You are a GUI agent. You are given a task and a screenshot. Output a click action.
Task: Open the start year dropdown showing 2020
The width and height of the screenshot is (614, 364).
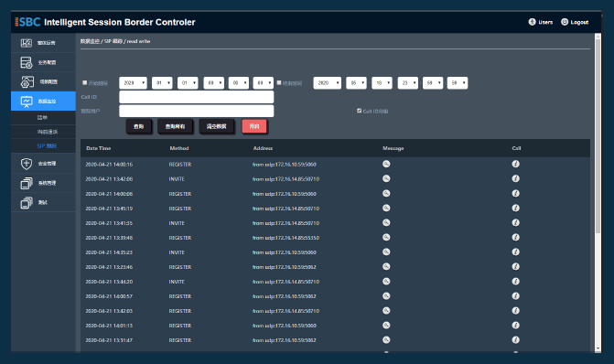[133, 83]
